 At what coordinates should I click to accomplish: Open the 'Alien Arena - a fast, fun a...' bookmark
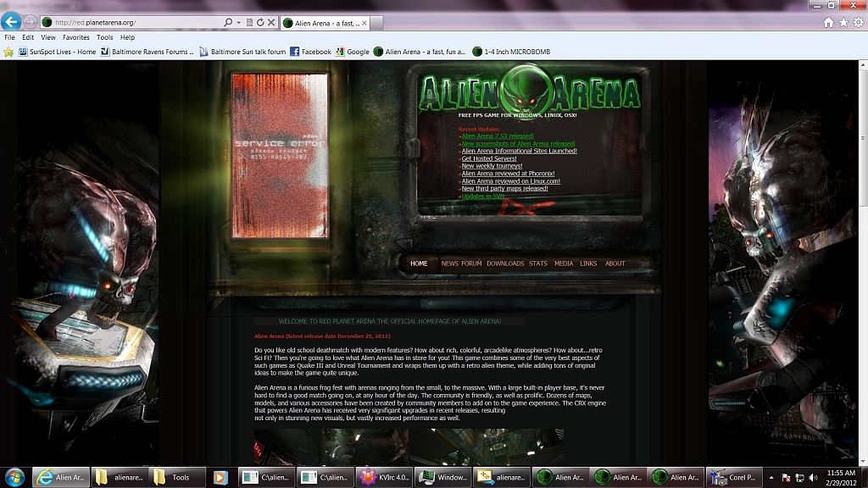coord(420,52)
